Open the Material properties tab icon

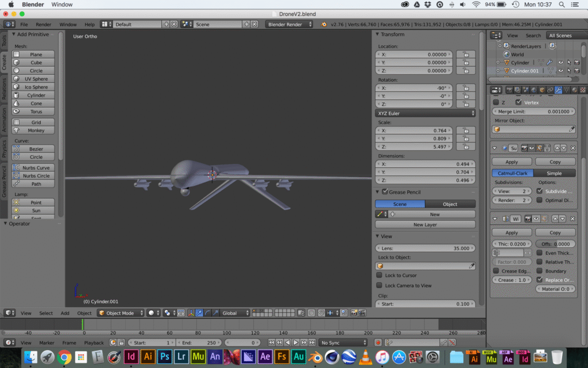pyautogui.click(x=574, y=90)
